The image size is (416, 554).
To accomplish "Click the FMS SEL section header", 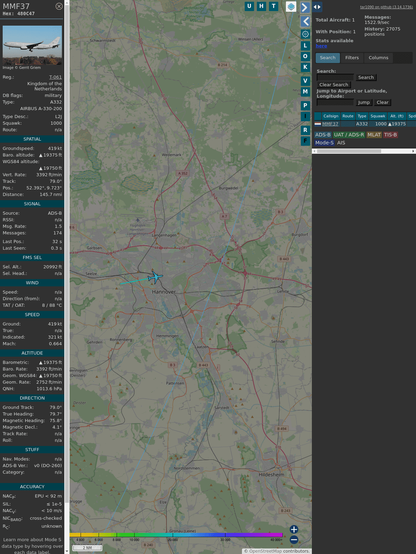I will [x=32, y=258].
